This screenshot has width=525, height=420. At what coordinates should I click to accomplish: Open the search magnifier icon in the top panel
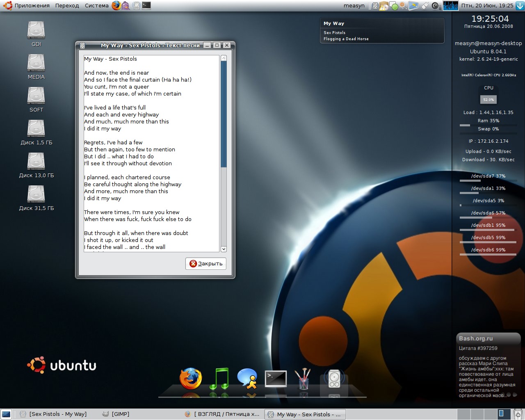(x=403, y=5)
